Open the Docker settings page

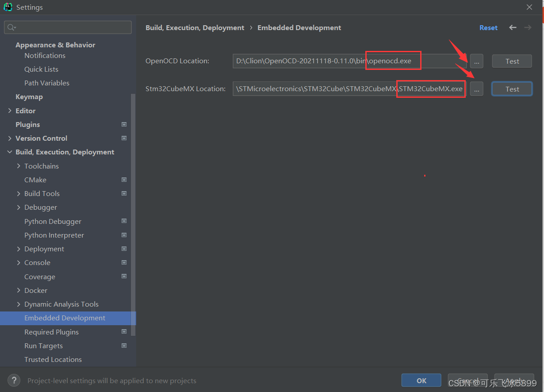pos(36,290)
